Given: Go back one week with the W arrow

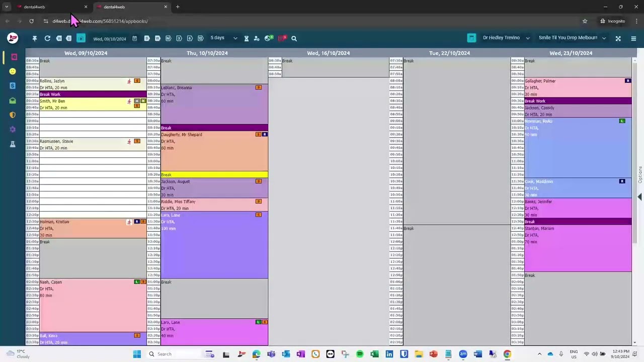Looking at the screenshot, I should (59, 38).
